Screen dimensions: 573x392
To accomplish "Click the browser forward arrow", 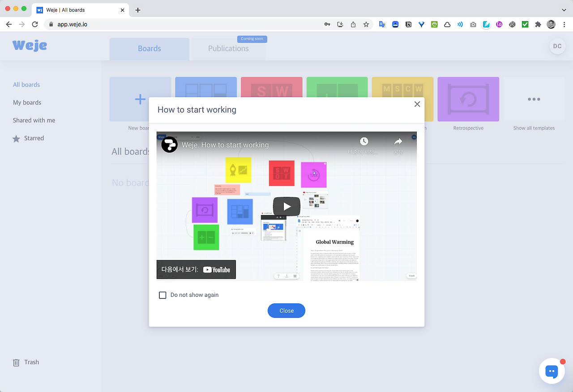I will point(21,24).
